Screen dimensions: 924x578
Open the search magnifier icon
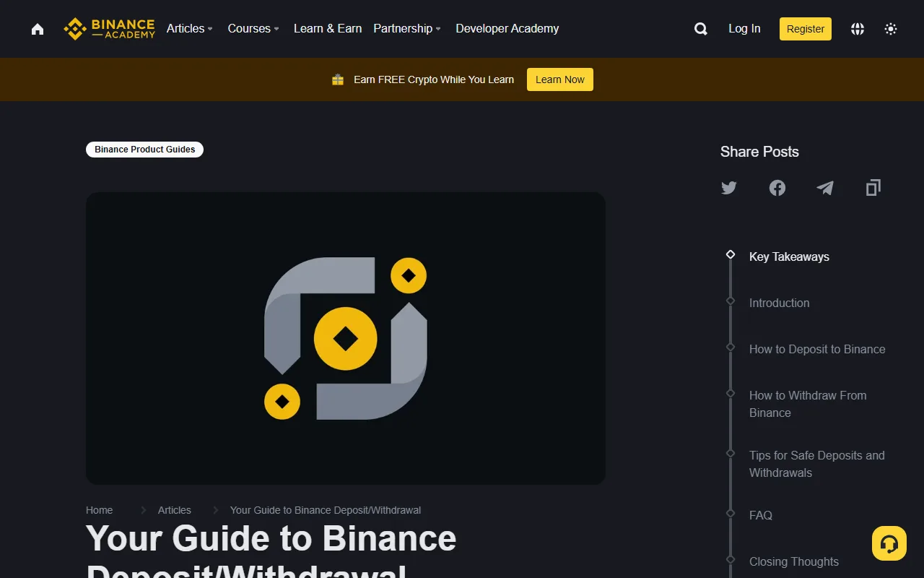[700, 29]
